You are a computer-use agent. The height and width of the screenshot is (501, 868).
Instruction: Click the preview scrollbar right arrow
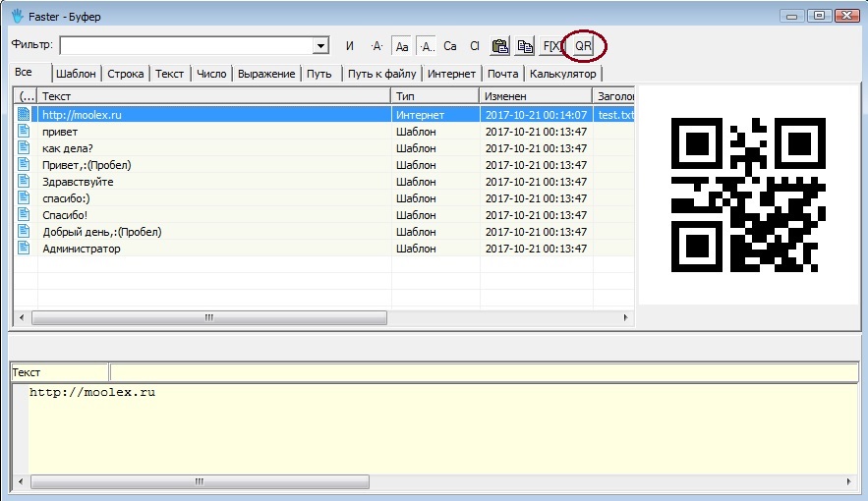[x=849, y=481]
